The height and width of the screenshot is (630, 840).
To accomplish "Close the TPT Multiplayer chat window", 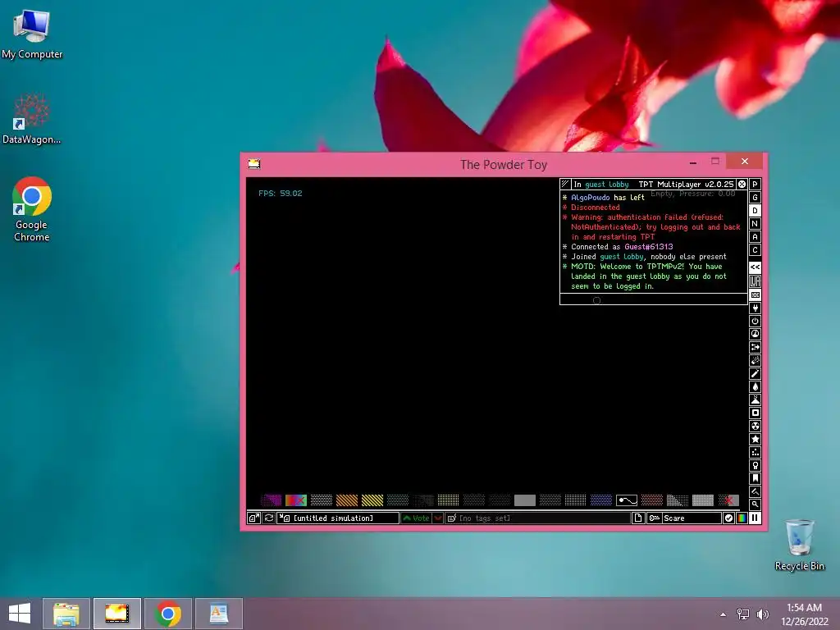I will pyautogui.click(x=742, y=185).
